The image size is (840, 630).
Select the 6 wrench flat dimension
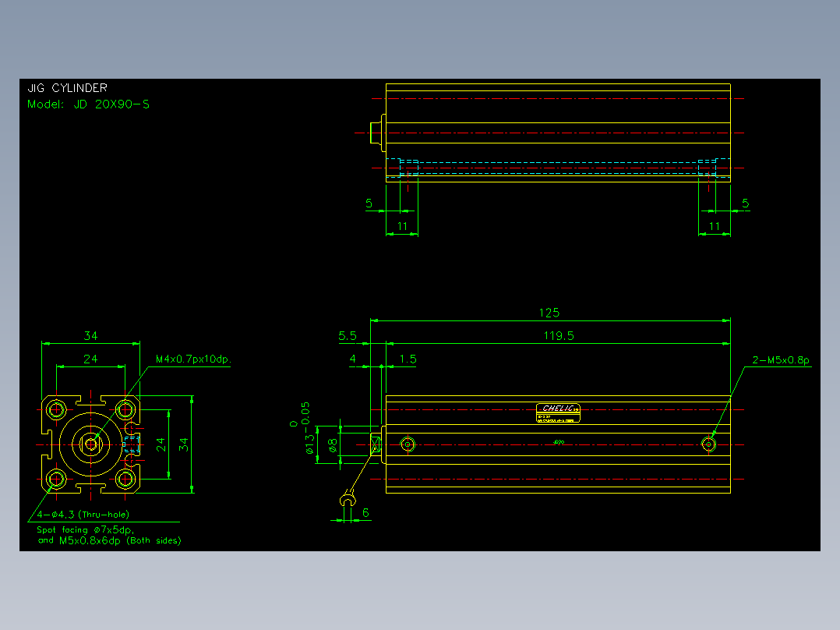coord(365,512)
